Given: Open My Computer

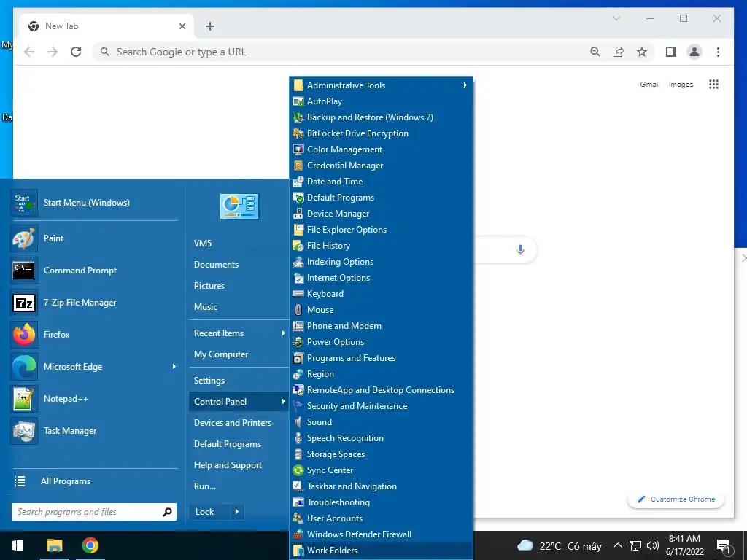Looking at the screenshot, I should coord(239,354).
